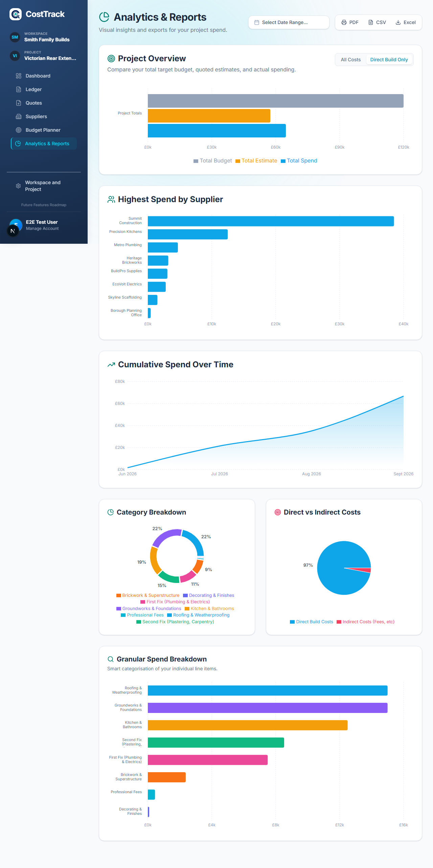Toggle Roofing & Weatherproofing legend entry
Image resolution: width=433 pixels, height=868 pixels.
click(x=199, y=615)
